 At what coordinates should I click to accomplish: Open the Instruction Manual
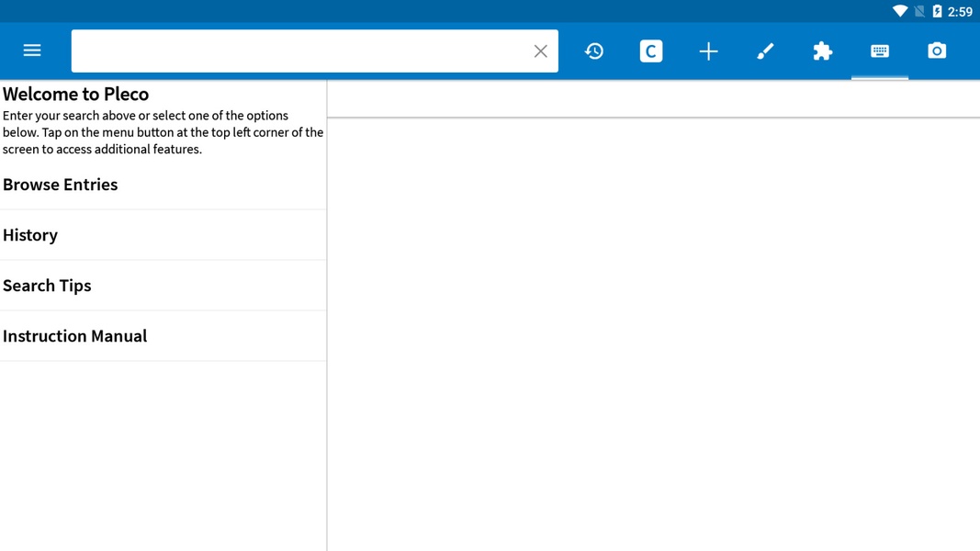pos(163,336)
